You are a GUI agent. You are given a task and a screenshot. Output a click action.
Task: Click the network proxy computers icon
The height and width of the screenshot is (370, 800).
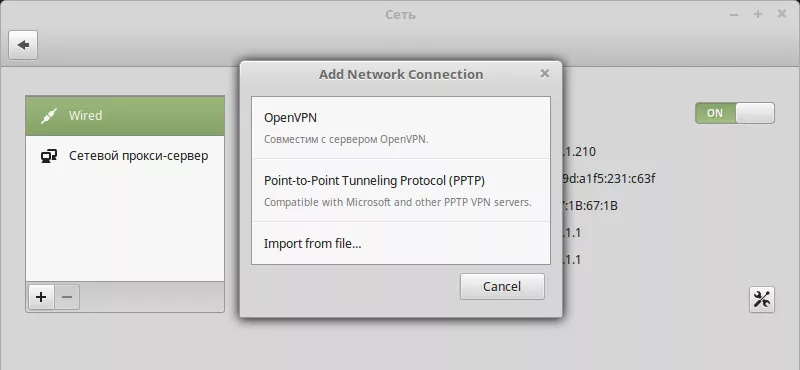[x=49, y=156]
